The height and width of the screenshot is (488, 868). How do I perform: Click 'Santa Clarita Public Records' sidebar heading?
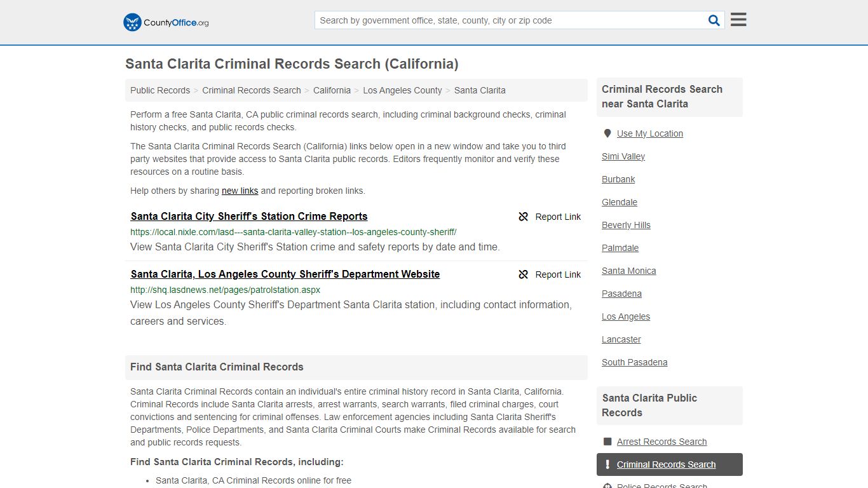coord(649,405)
